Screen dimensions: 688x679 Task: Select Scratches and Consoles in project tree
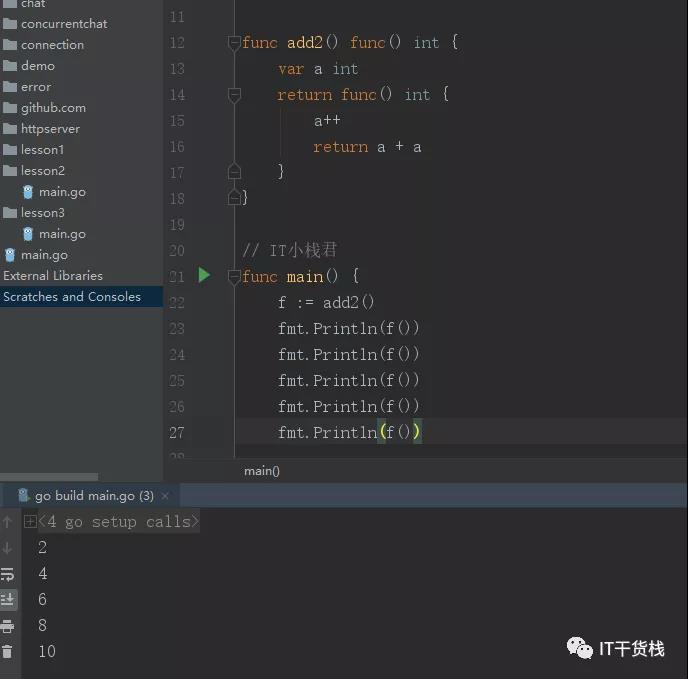72,297
